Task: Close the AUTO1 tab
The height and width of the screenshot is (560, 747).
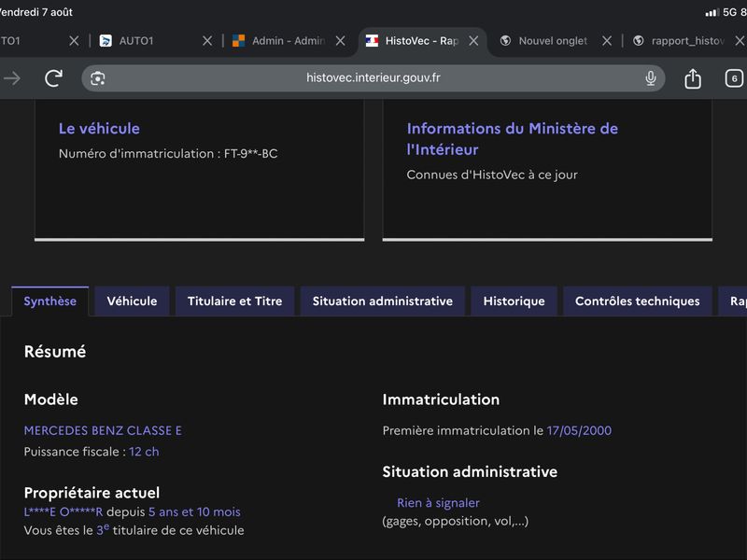Action: tap(207, 41)
